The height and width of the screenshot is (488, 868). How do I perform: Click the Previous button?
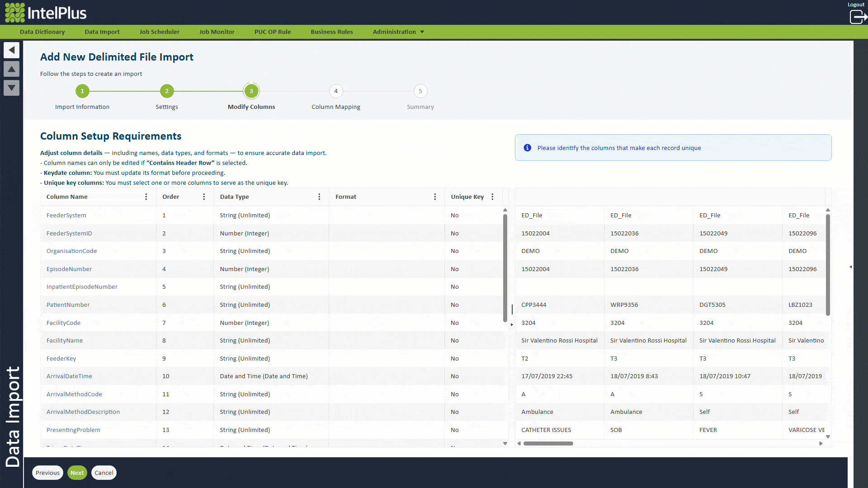[x=47, y=473]
